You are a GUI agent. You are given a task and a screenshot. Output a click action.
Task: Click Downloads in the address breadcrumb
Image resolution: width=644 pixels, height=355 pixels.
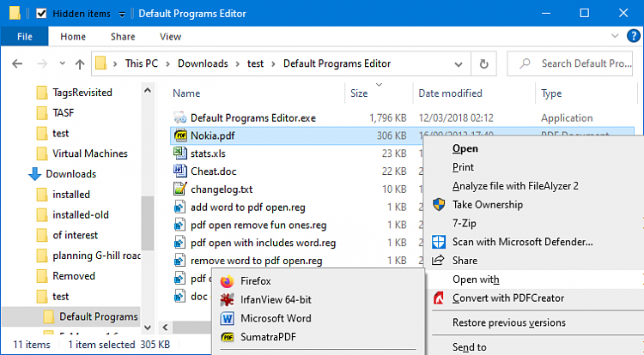click(203, 63)
